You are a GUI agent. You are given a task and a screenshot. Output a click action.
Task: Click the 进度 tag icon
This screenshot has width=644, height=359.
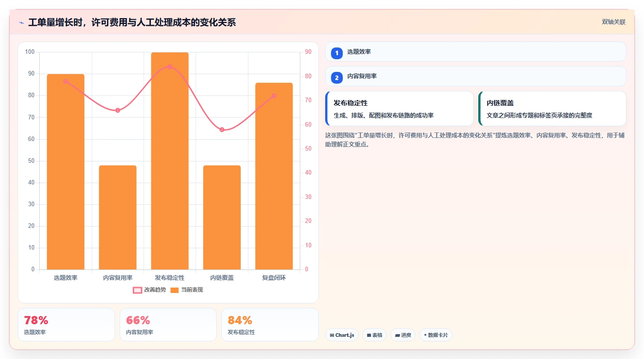(397, 335)
